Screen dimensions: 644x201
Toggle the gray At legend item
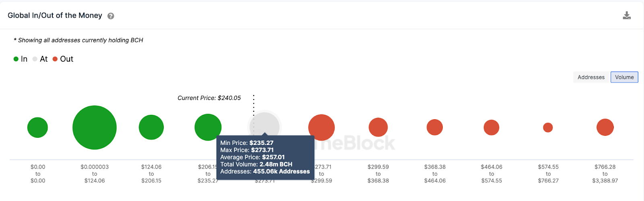coord(40,59)
